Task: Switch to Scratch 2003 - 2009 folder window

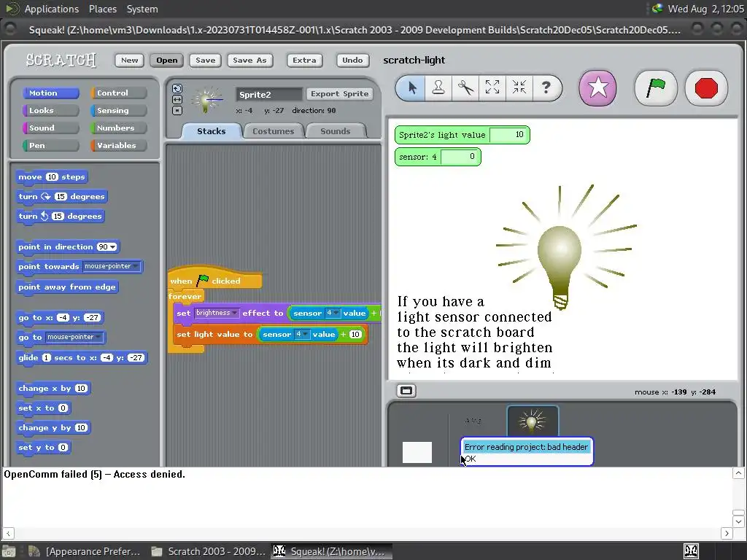Action: pos(208,551)
